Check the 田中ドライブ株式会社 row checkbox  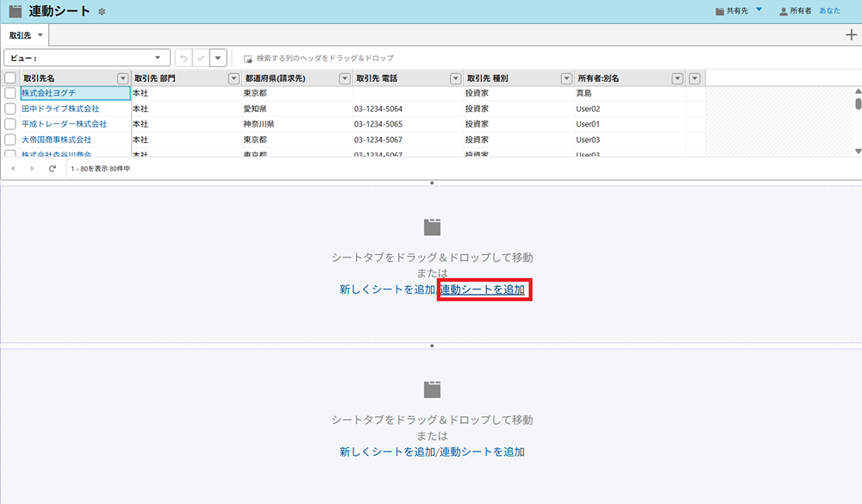9,109
